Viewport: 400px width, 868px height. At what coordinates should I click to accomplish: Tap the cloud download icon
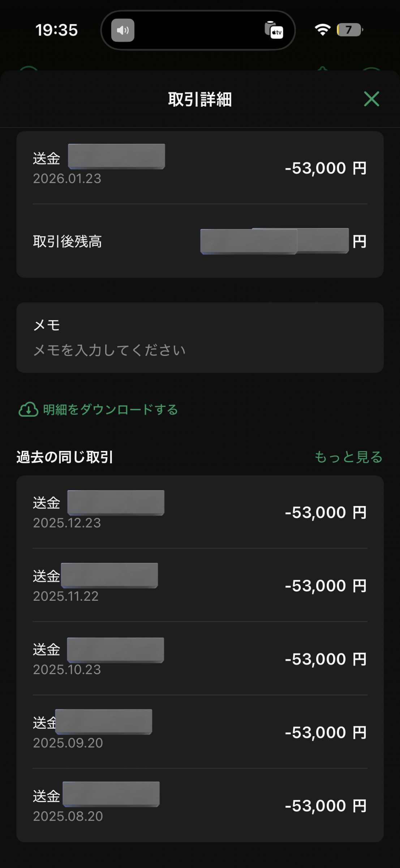point(28,410)
